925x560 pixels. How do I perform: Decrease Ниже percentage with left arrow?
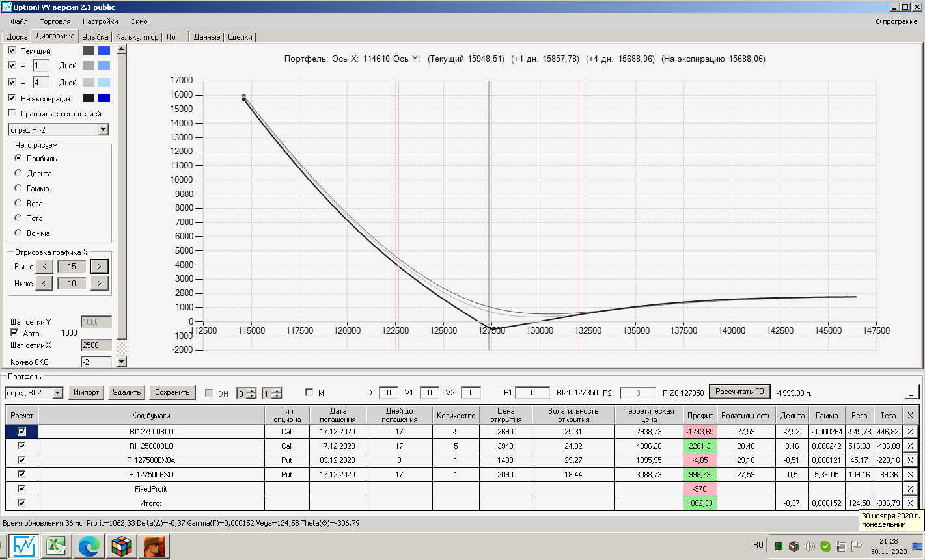click(x=44, y=283)
